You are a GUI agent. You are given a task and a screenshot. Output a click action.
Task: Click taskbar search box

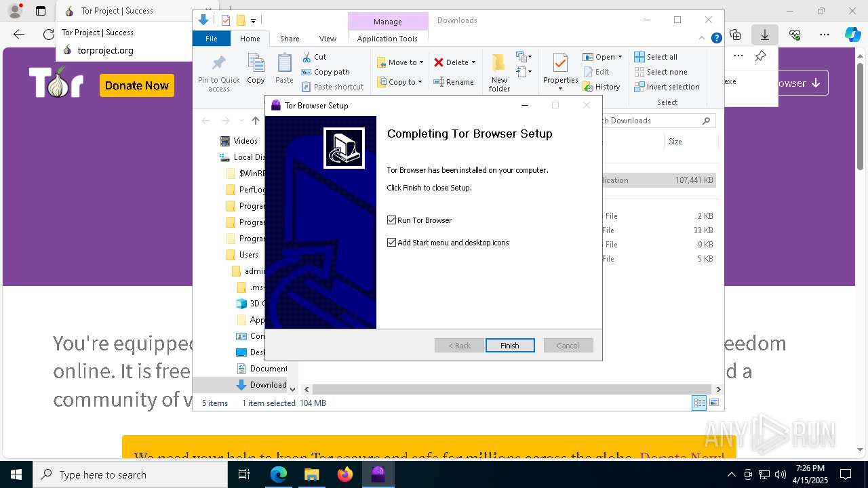tap(130, 474)
